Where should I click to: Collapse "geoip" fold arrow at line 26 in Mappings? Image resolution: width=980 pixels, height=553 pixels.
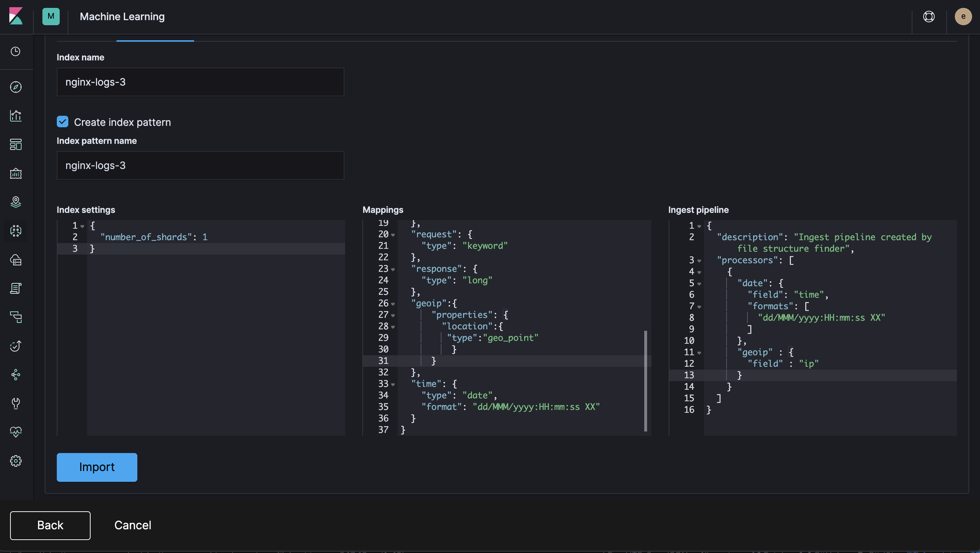[x=393, y=304]
